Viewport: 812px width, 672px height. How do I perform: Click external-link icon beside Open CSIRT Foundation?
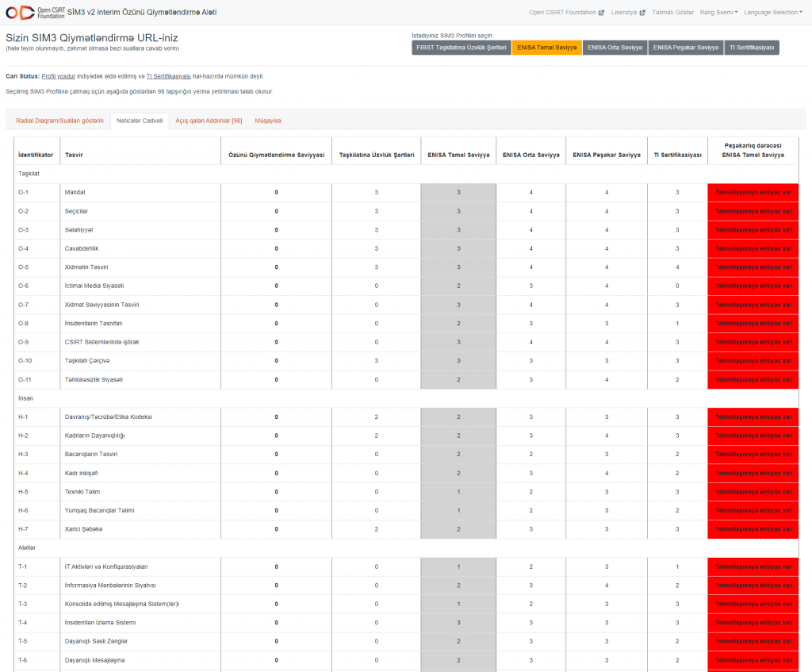601,13
